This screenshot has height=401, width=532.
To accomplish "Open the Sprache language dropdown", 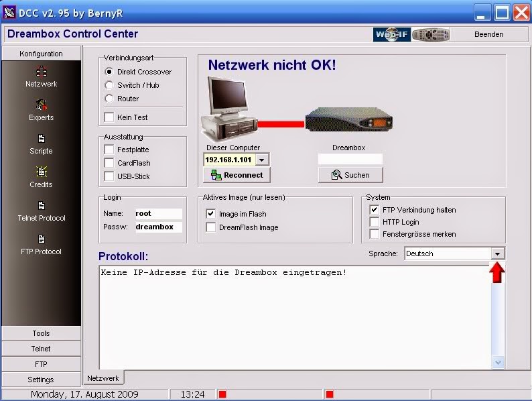I will 497,253.
